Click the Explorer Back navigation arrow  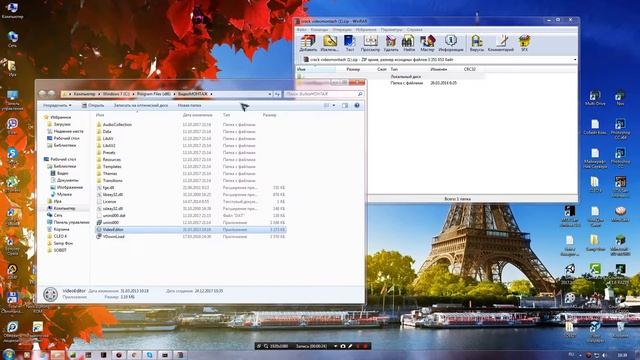(x=42, y=93)
